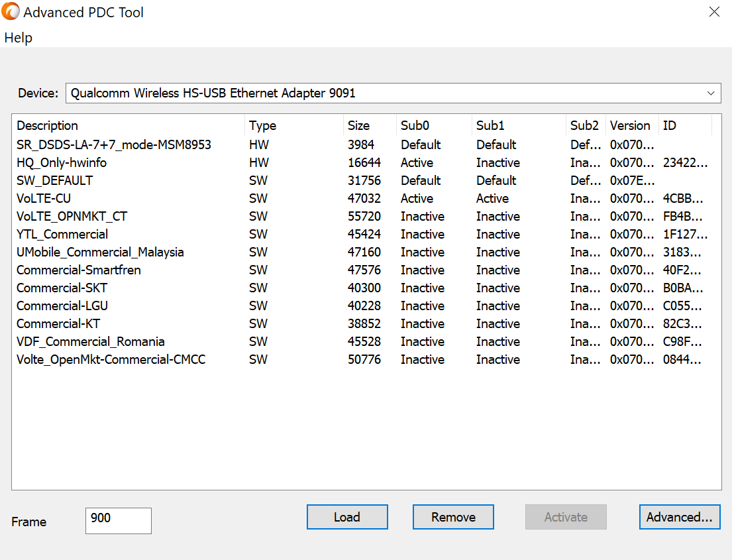Click size value 45528
The width and height of the screenshot is (732, 560).
pyautogui.click(x=364, y=341)
